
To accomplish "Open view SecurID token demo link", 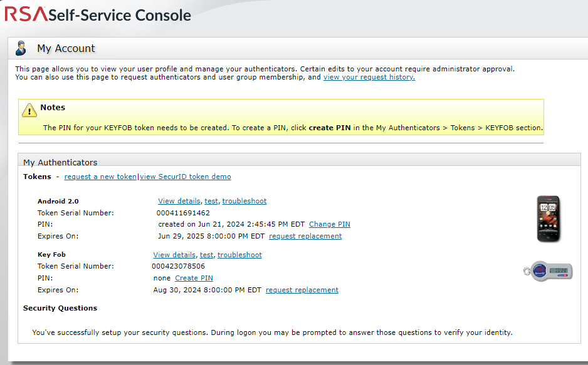I will [186, 177].
